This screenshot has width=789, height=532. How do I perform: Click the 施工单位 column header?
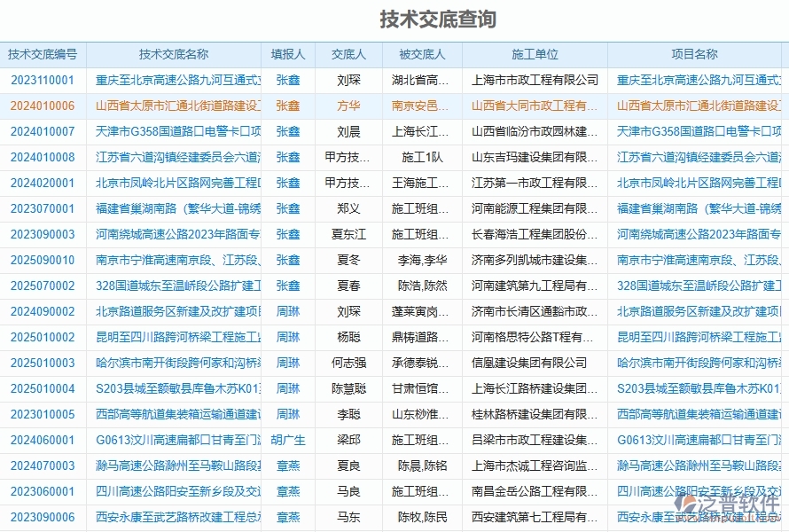536,53
